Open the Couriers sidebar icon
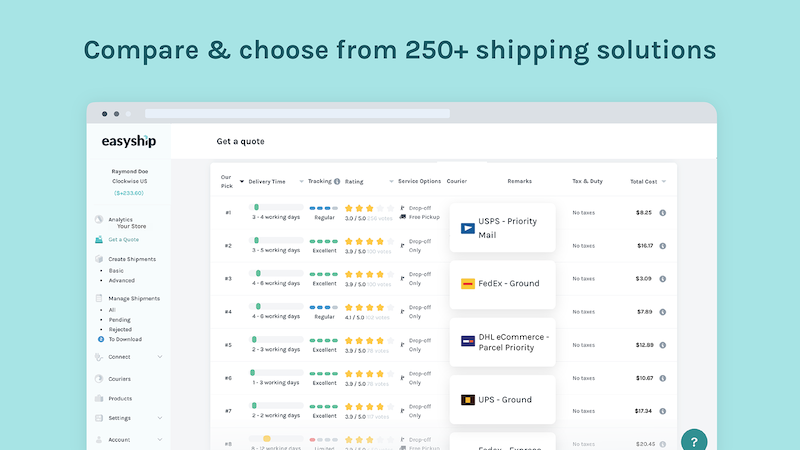The width and height of the screenshot is (800, 450). pyautogui.click(x=99, y=379)
